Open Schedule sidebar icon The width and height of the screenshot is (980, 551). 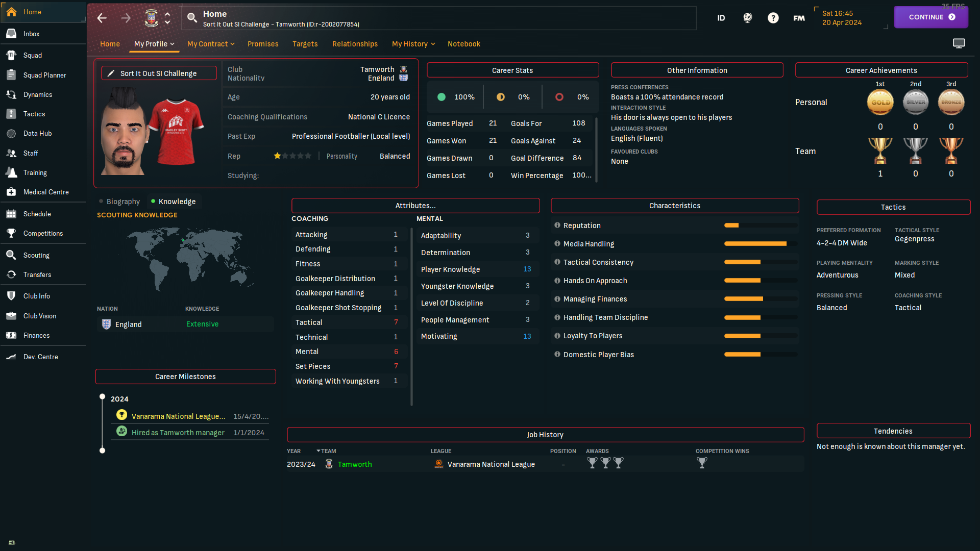click(x=11, y=214)
